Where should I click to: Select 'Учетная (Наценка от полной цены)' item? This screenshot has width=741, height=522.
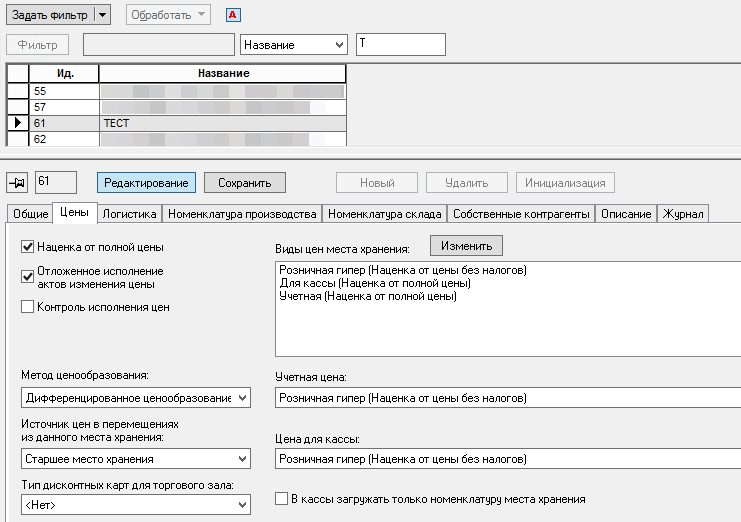[x=368, y=296]
